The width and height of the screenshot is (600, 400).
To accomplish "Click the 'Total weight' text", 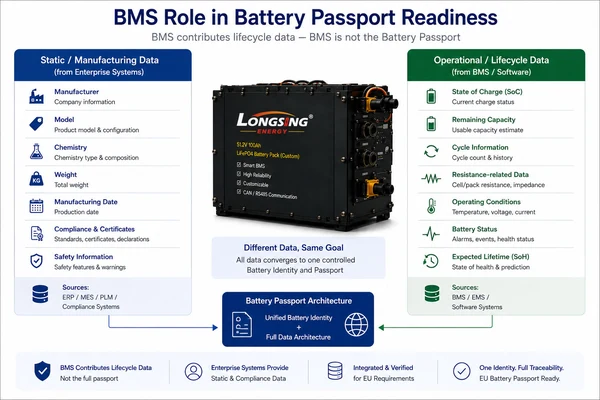I will 71,185.
